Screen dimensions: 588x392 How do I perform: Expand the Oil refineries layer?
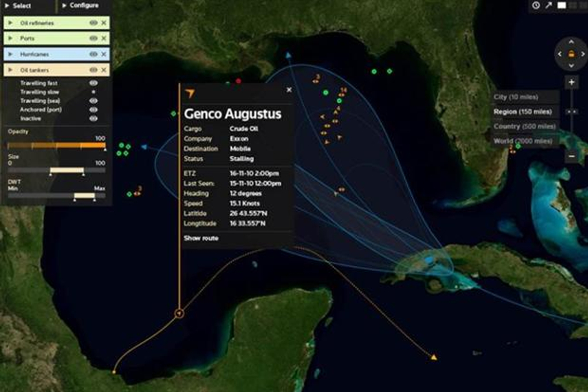(10, 23)
